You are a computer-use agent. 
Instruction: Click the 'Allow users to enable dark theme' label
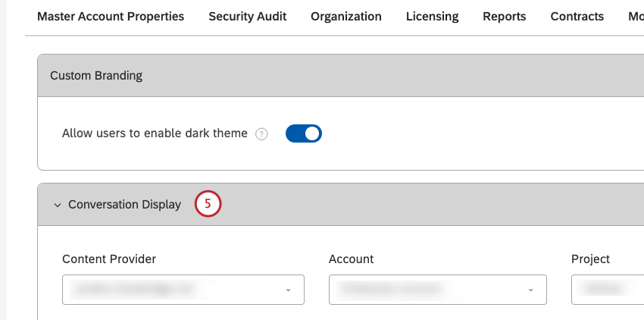(x=155, y=133)
